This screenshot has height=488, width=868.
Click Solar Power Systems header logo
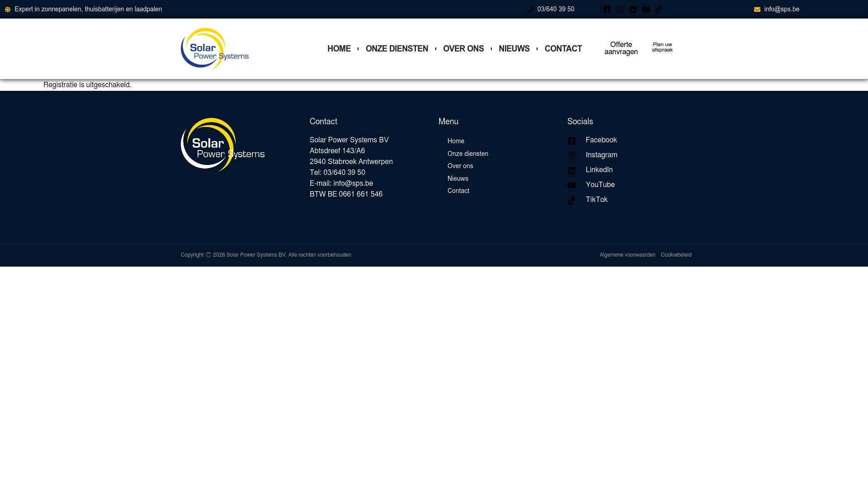pyautogui.click(x=215, y=49)
